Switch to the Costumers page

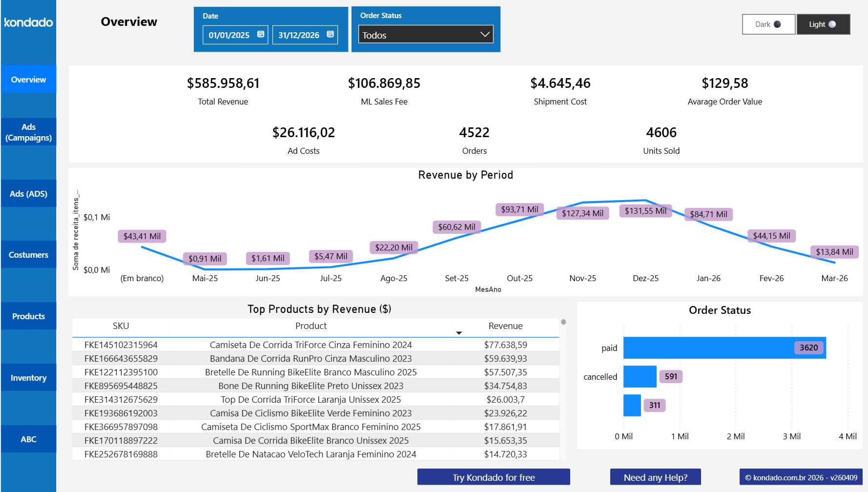(x=28, y=254)
